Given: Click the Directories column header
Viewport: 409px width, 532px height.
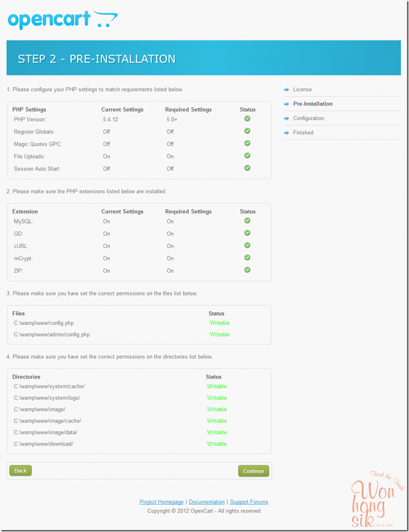Looking at the screenshot, I should [26, 377].
